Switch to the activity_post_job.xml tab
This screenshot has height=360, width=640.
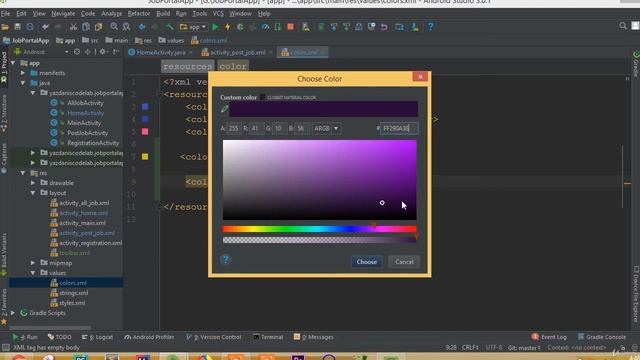[237, 52]
